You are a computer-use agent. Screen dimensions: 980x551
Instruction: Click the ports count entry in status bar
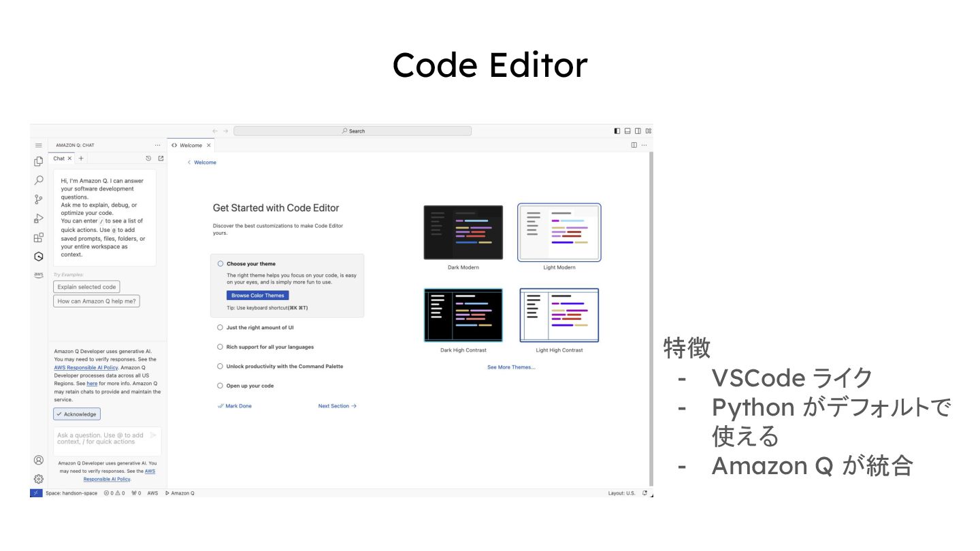point(136,493)
